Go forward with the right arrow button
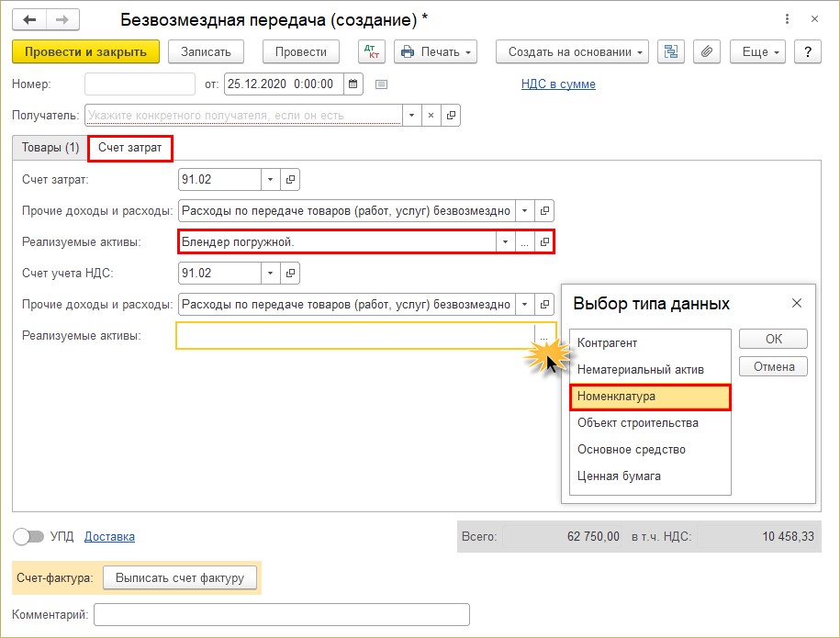The image size is (840, 638). tap(62, 20)
